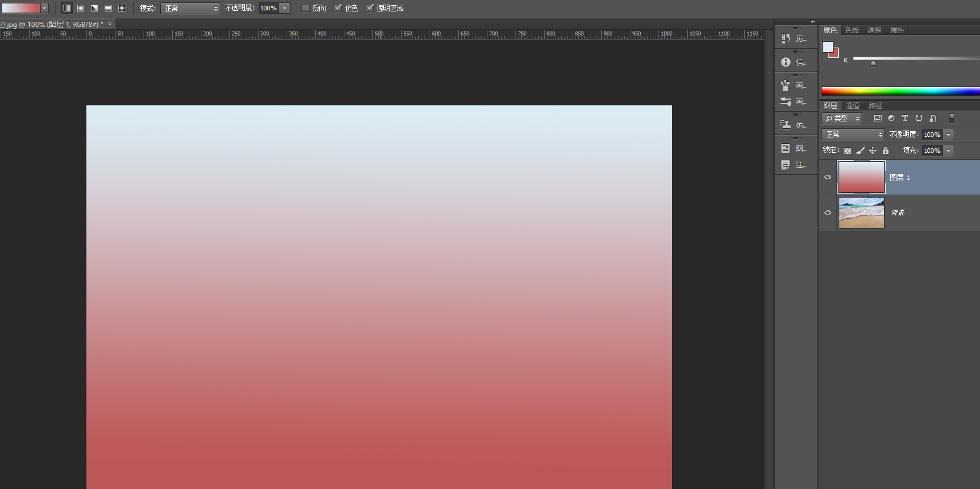Viewport: 980px width, 489px height.
Task: Open layer 不透明度 dropdown arrow
Action: pos(948,135)
